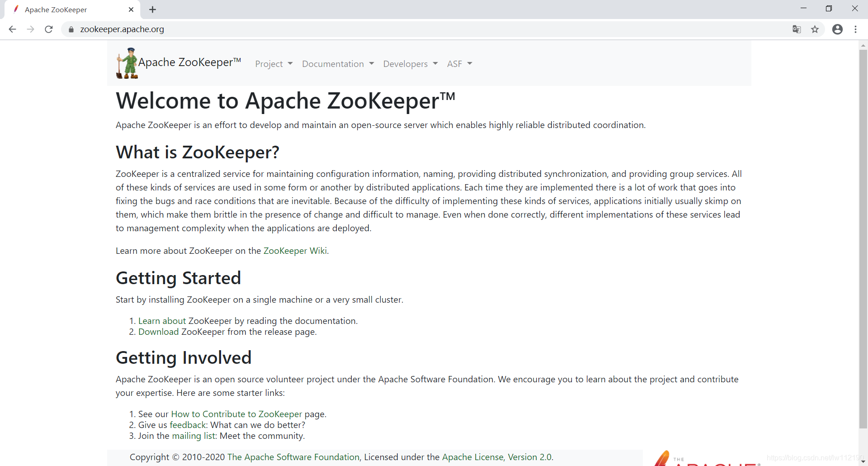Viewport: 868px width, 466px height.
Task: Click the Getting Involved heading
Action: (184, 357)
